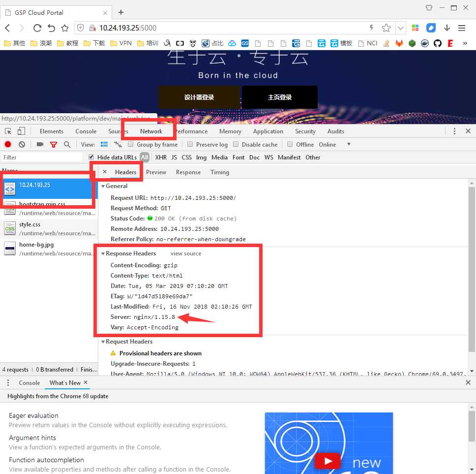Image resolution: width=476 pixels, height=474 pixels.
Task: Check the Offline checkbox
Action: tap(290, 144)
